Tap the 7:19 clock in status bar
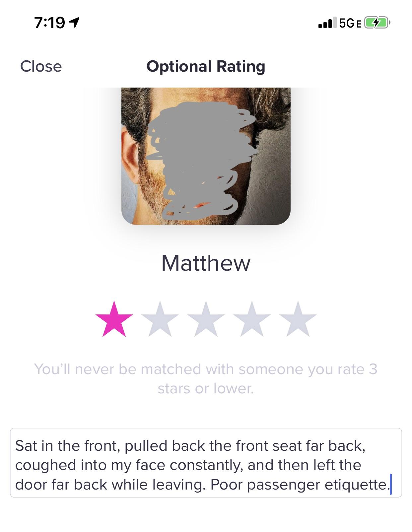 [50, 23]
